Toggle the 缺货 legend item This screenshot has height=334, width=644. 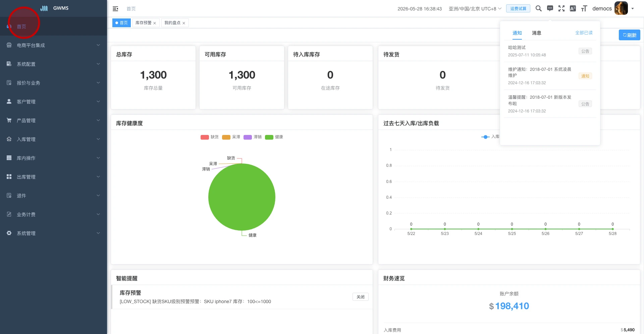pos(210,137)
